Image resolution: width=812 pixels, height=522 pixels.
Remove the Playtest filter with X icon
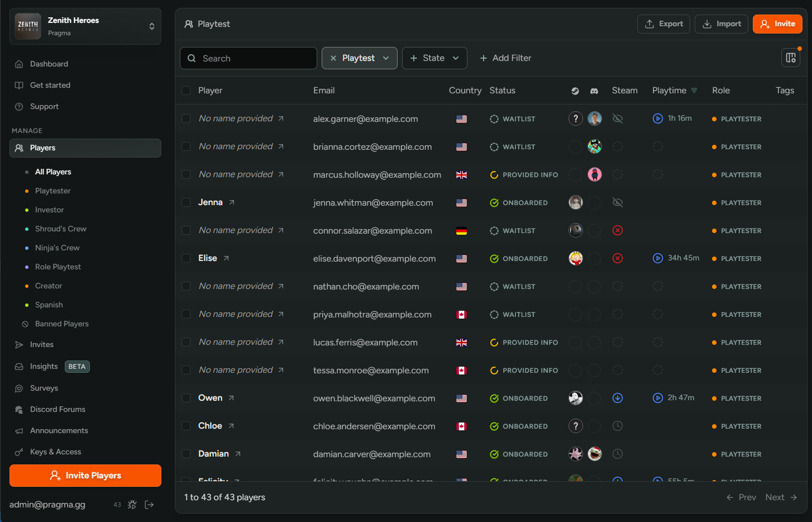pos(333,58)
